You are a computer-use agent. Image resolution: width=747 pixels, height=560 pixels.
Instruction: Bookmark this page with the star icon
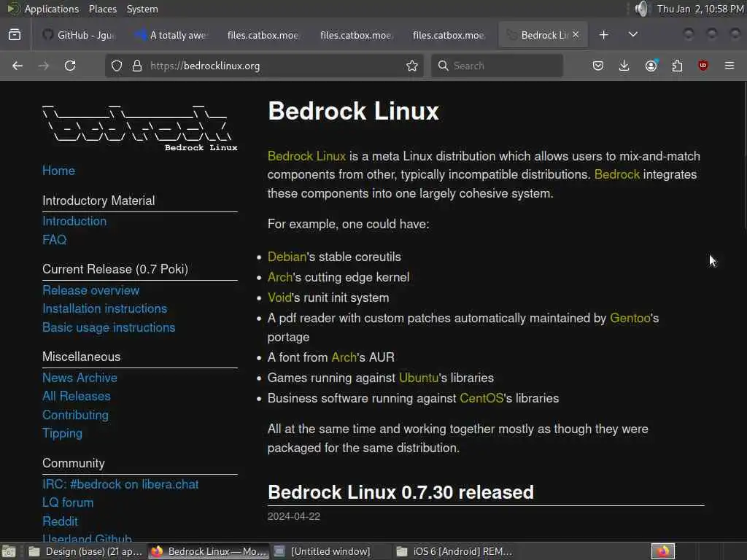tap(412, 66)
